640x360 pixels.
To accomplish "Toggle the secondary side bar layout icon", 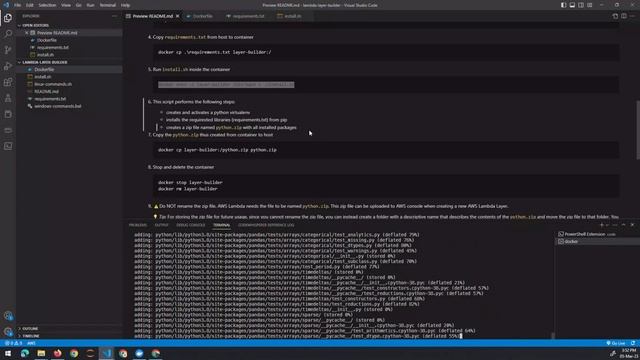I will (x=581, y=5).
